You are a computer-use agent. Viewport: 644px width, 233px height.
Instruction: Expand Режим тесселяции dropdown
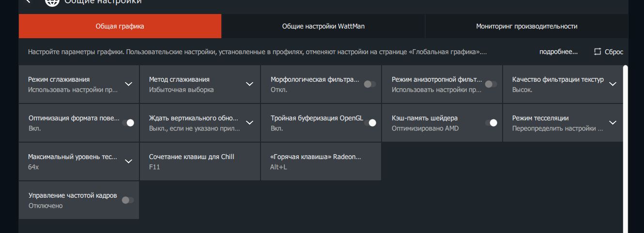pos(613,123)
